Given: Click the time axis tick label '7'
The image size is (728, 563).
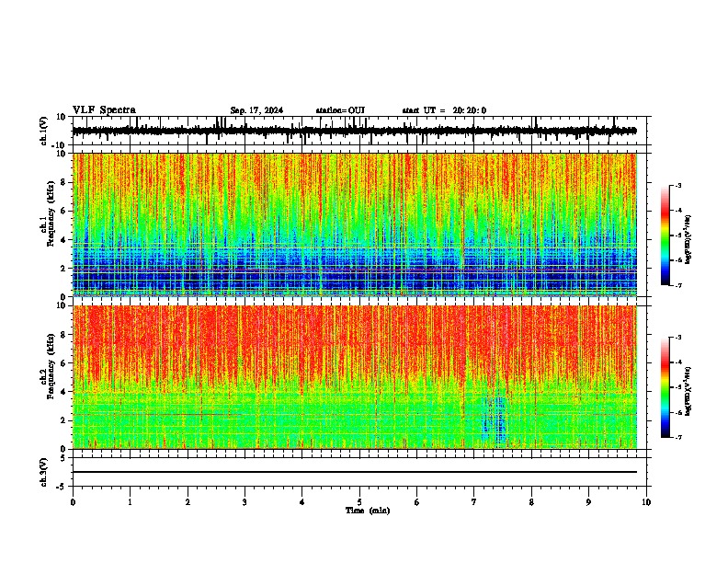Looking at the screenshot, I should (474, 502).
